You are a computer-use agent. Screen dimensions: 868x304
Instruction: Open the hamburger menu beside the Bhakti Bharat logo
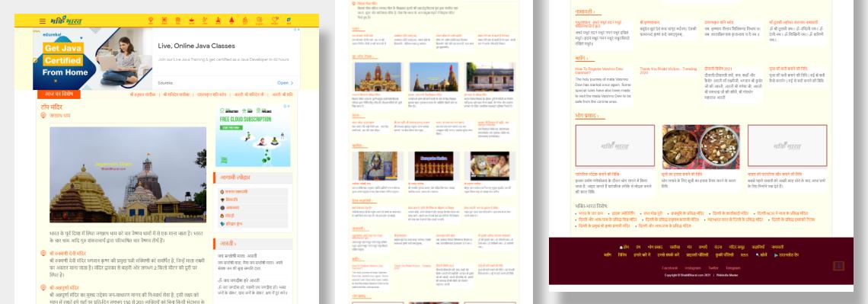click(x=42, y=21)
